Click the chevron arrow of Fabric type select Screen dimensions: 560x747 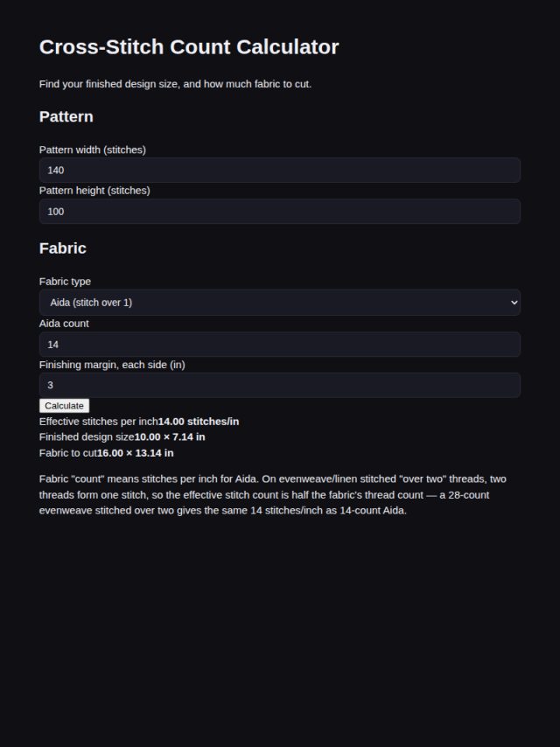tap(514, 302)
